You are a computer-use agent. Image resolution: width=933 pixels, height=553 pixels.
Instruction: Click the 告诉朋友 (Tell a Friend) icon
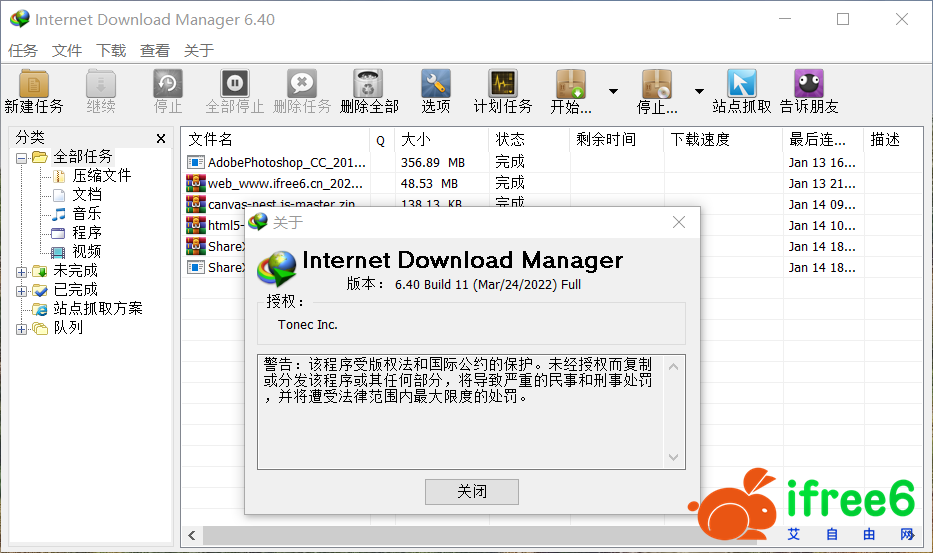tap(808, 85)
